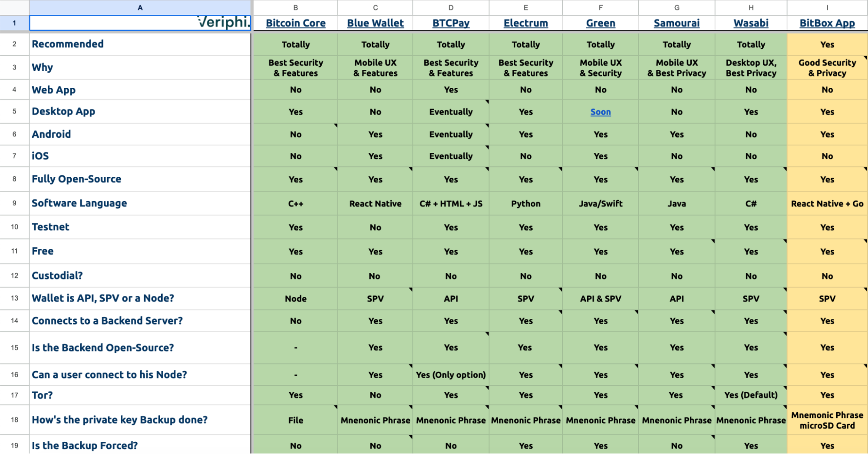The height and width of the screenshot is (454, 868).
Task: Follow the Green wallet link
Action: (x=601, y=23)
